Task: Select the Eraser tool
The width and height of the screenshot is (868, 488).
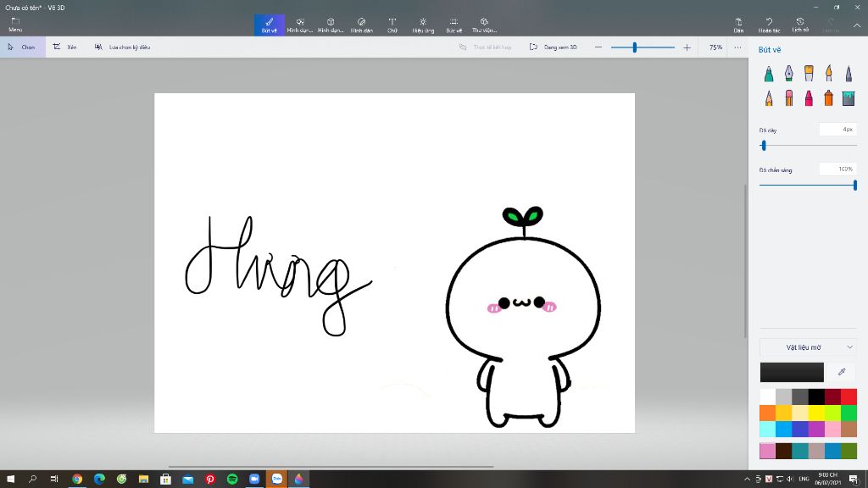Action: pyautogui.click(x=789, y=98)
